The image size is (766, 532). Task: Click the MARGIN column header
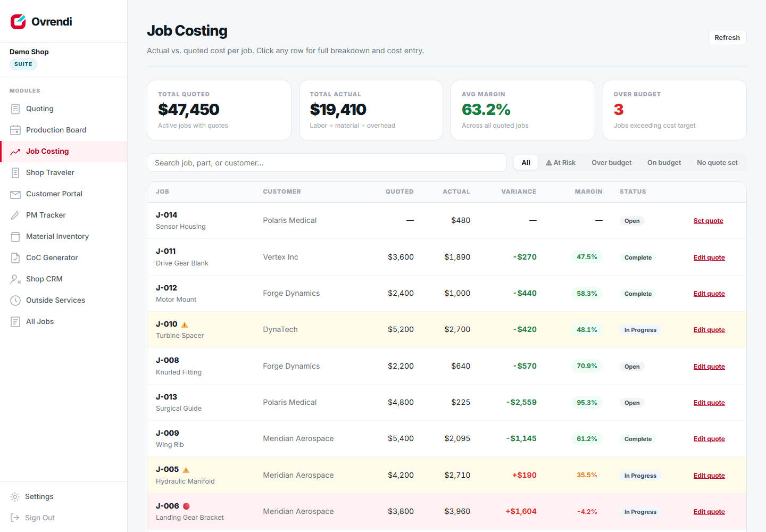[x=588, y=192]
